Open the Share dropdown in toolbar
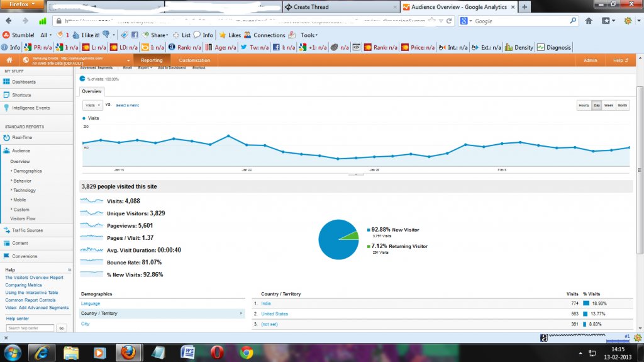 (x=155, y=35)
